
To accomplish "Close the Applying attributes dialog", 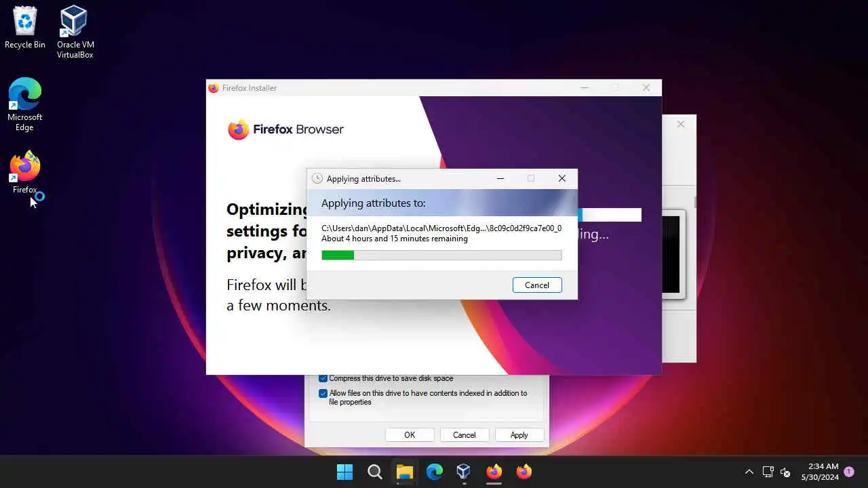I will 562,179.
